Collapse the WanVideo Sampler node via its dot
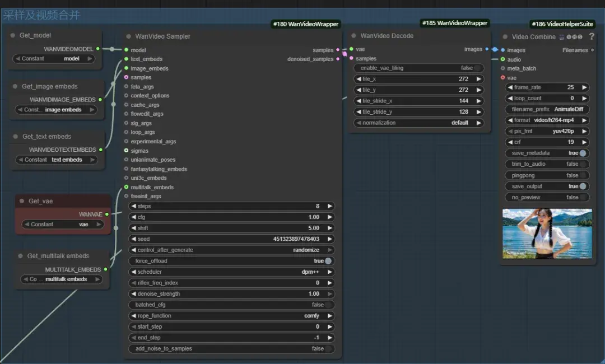 [128, 36]
